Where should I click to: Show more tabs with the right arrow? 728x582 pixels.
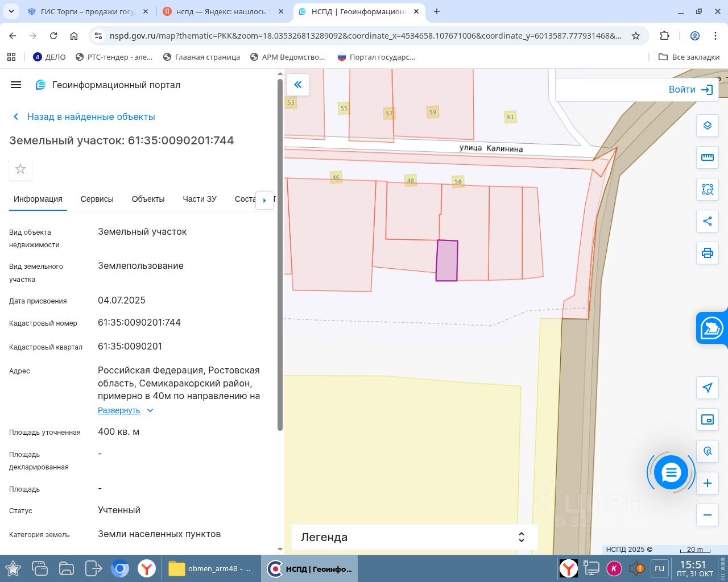click(x=264, y=200)
